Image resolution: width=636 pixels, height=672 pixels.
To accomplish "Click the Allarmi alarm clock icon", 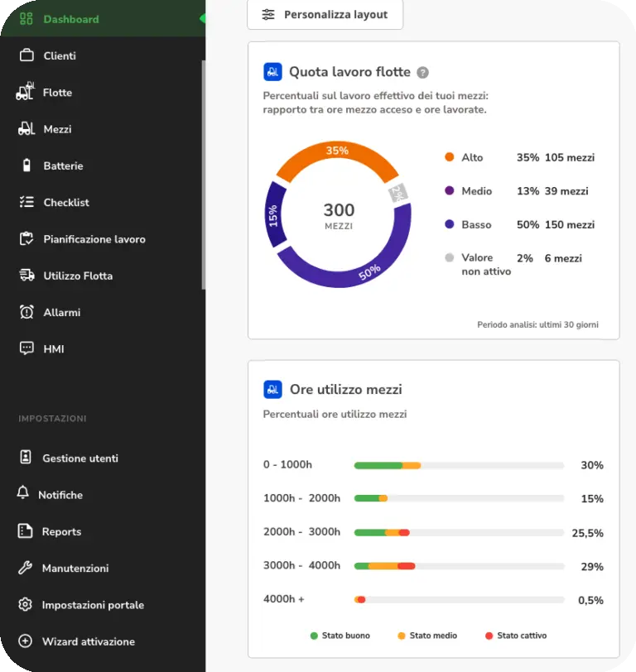I will pos(26,312).
